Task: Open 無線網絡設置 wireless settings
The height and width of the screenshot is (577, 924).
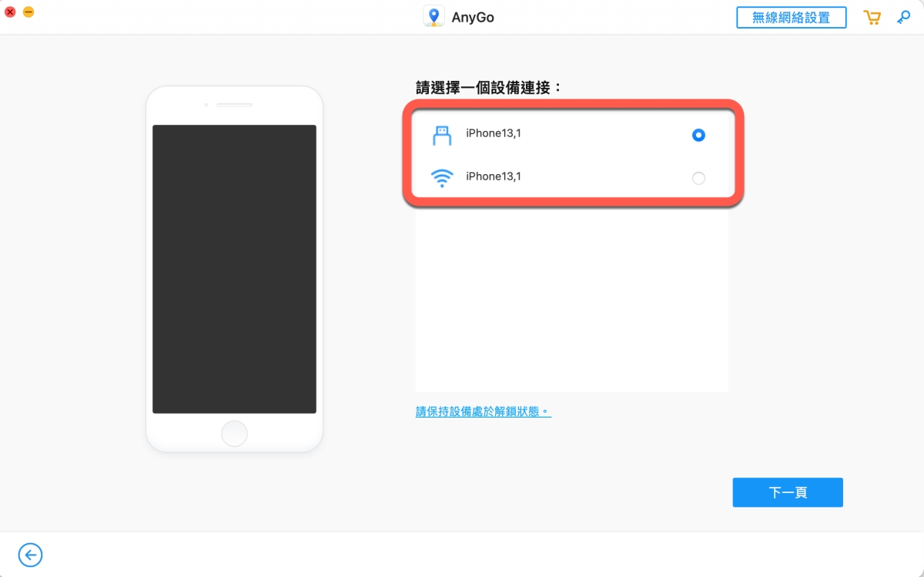Action: (792, 18)
